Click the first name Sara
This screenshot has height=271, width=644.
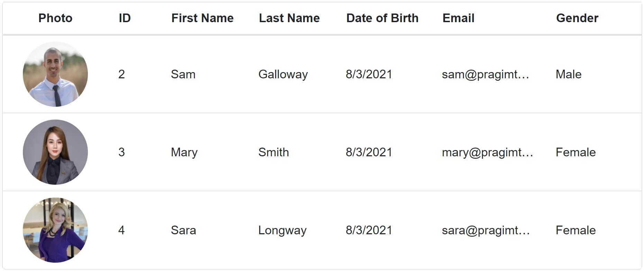click(x=183, y=230)
